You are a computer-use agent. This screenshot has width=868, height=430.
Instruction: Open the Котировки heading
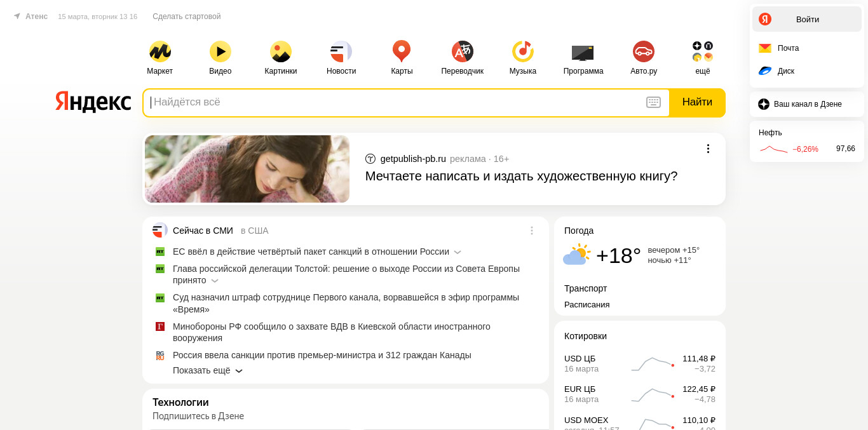pyautogui.click(x=585, y=336)
